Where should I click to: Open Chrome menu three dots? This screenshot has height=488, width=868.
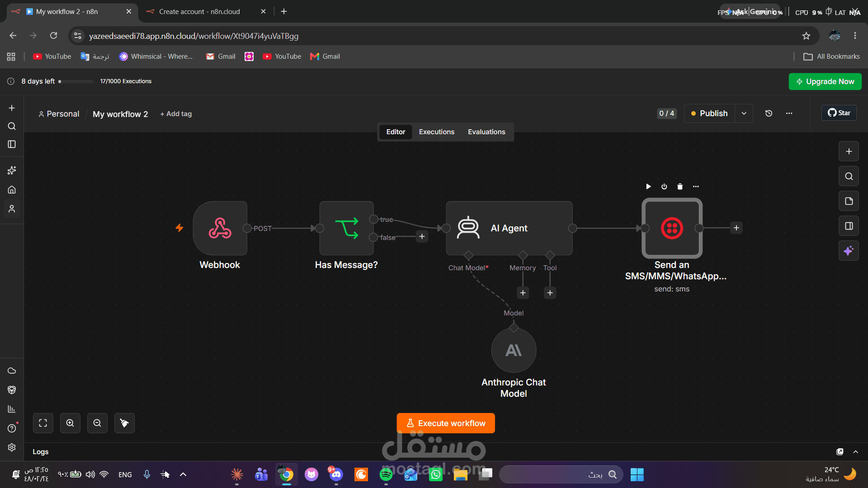tap(855, 36)
